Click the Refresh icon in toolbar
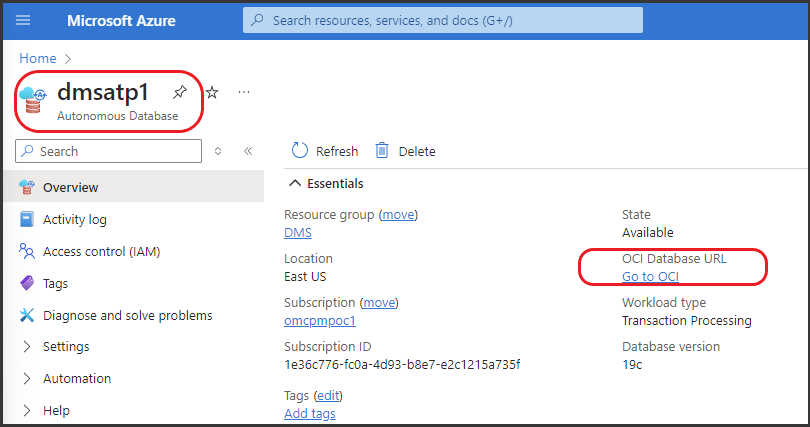Viewport: 810px width, 427px height. pyautogui.click(x=300, y=150)
